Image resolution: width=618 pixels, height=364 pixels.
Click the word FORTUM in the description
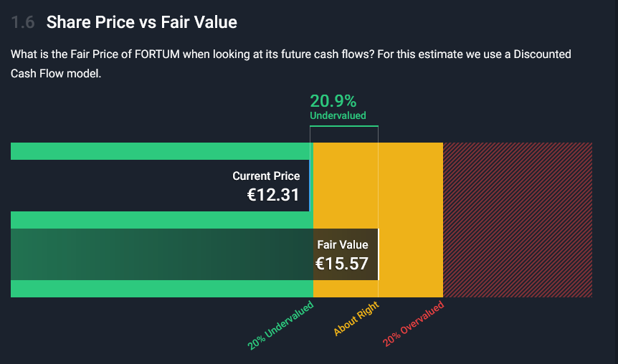tap(157, 54)
